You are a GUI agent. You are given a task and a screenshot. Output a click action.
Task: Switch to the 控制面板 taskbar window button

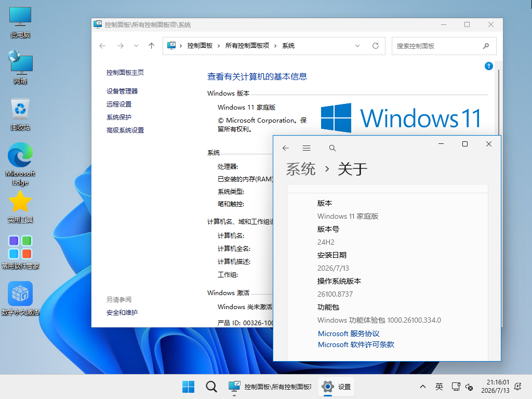pos(270,387)
